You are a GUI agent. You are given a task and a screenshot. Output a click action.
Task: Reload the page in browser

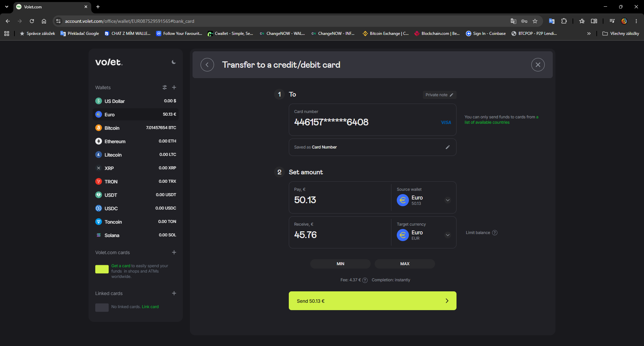32,21
